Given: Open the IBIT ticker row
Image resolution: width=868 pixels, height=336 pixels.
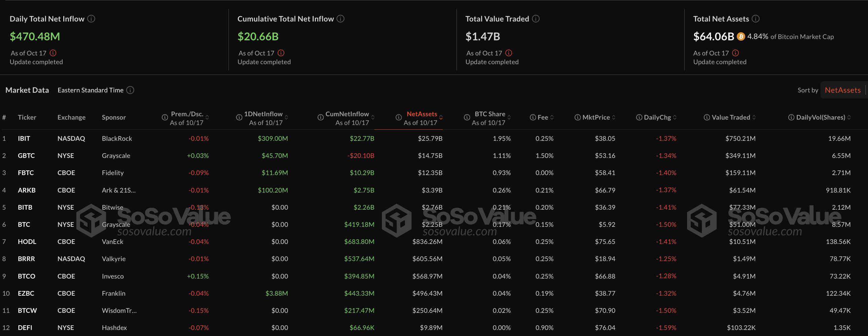Looking at the screenshot, I should 434,138.
